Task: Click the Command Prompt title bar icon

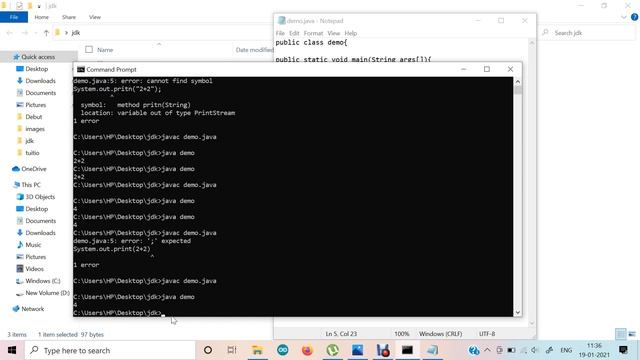Action: 81,69
